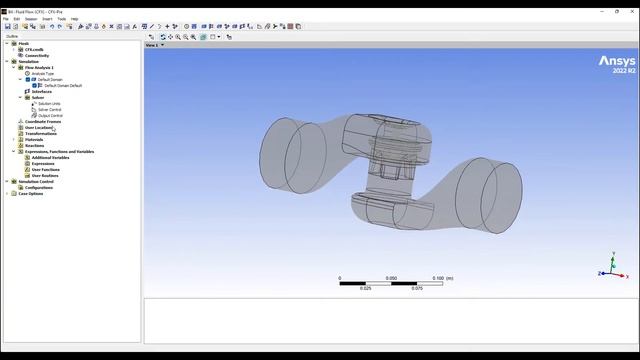Screen dimensions: 640x360
Task: Select the Zoom Box magnifier tool
Action: click(x=193, y=37)
